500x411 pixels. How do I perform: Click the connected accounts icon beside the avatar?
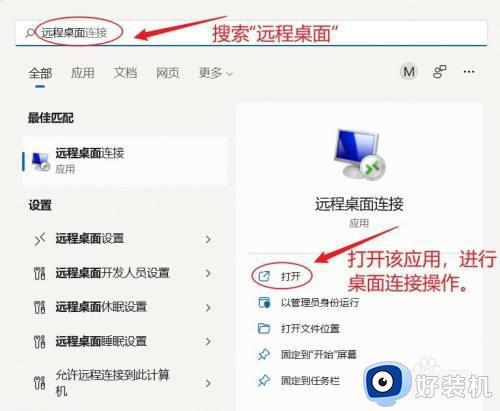pyautogui.click(x=439, y=72)
